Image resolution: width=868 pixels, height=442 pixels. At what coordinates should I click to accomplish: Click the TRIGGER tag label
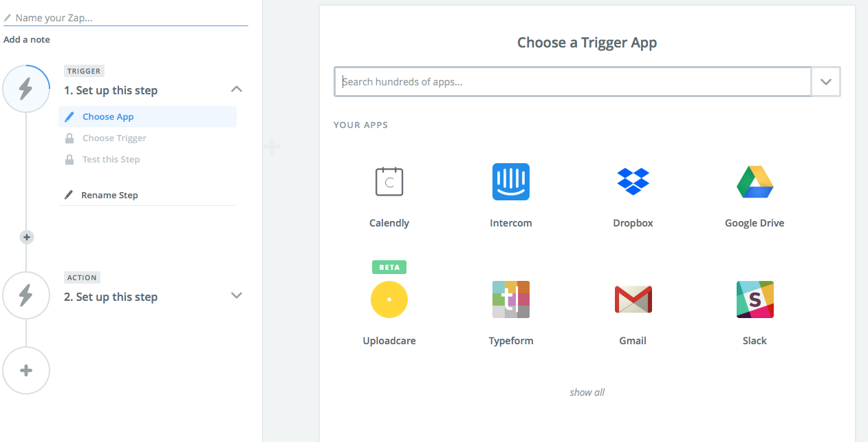(84, 71)
